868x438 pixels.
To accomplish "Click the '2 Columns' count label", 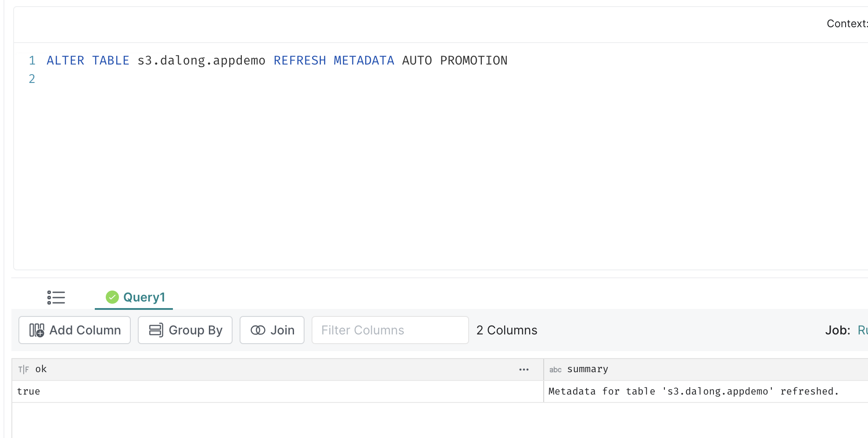I will [507, 330].
